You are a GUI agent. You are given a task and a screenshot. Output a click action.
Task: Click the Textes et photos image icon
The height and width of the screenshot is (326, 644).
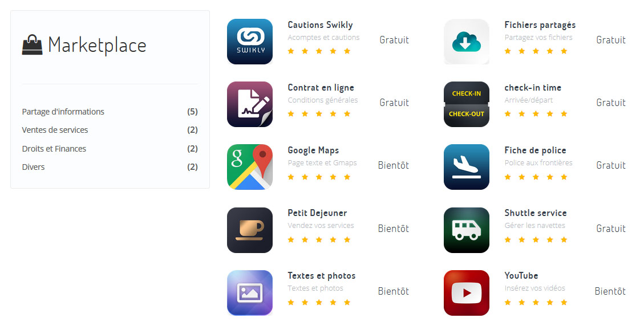click(250, 293)
